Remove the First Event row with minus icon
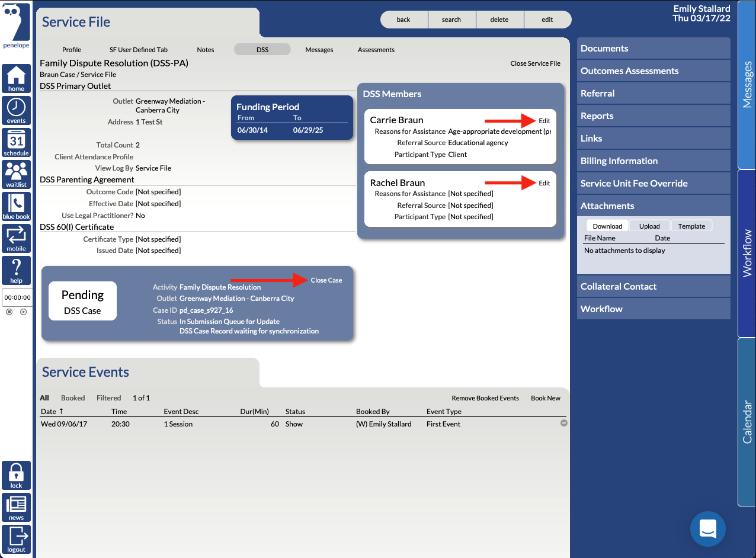756x558 pixels. pos(564,423)
